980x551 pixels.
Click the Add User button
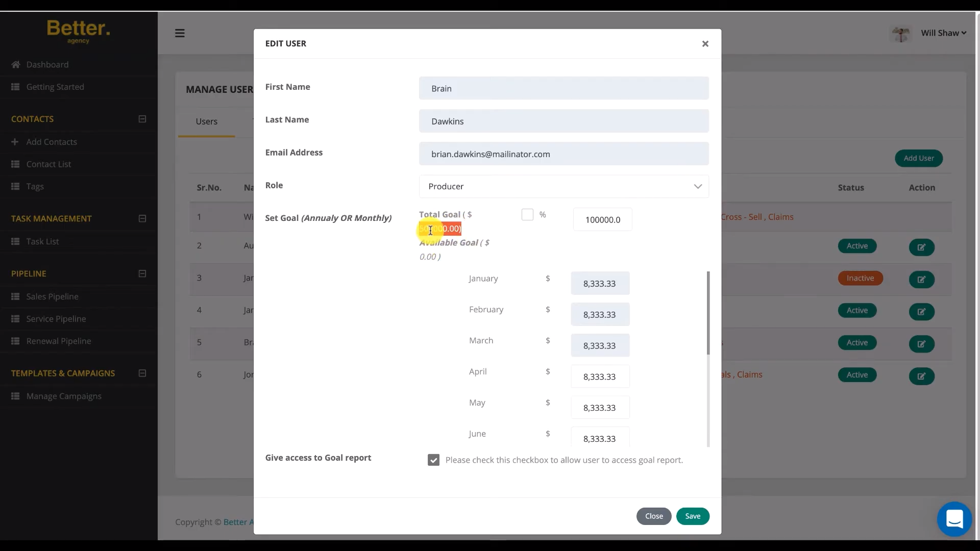pos(919,158)
